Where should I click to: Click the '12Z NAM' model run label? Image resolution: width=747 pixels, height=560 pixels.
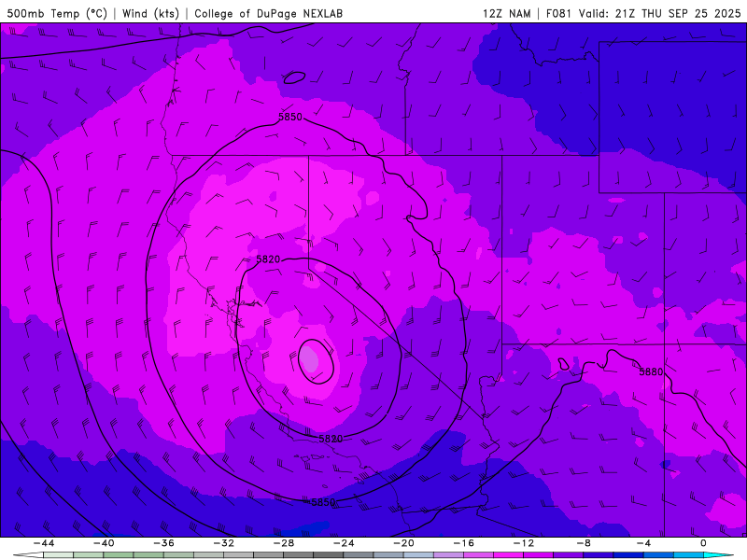tap(506, 13)
